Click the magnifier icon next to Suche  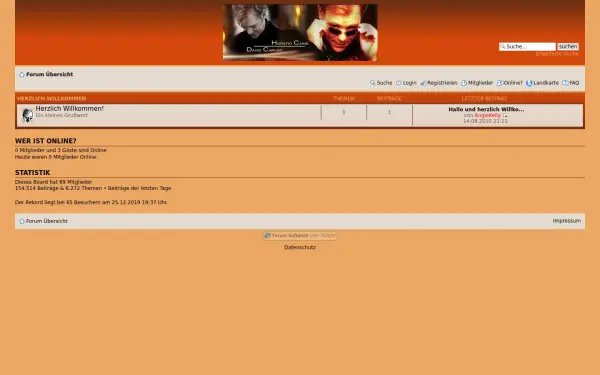point(373,83)
